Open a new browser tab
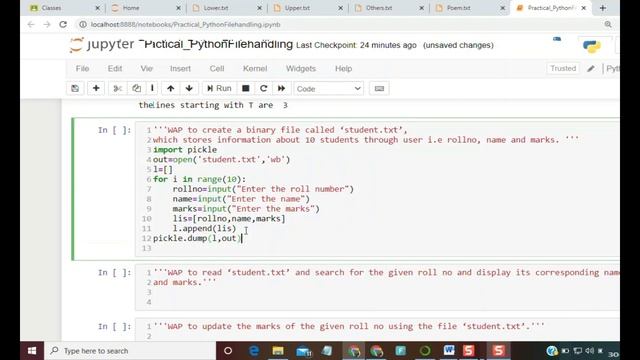The image size is (640, 360). point(603,8)
